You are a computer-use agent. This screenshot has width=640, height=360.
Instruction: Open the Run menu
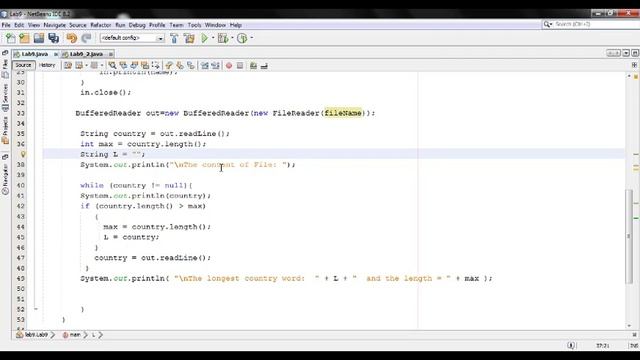[120, 25]
